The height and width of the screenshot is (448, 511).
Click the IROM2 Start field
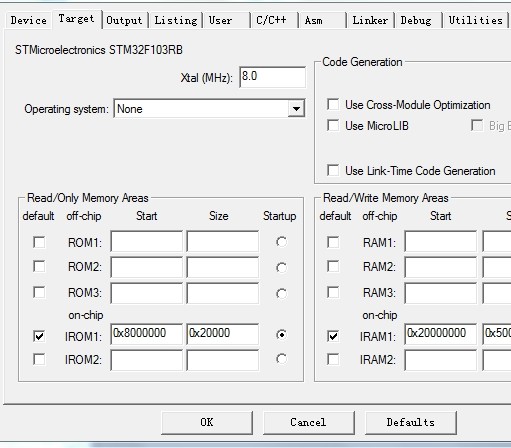[x=146, y=360]
